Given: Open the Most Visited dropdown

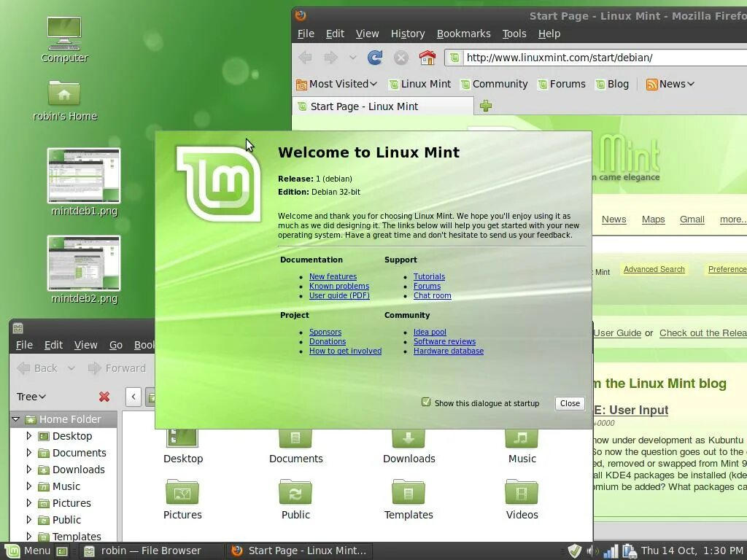Looking at the screenshot, I should point(336,84).
